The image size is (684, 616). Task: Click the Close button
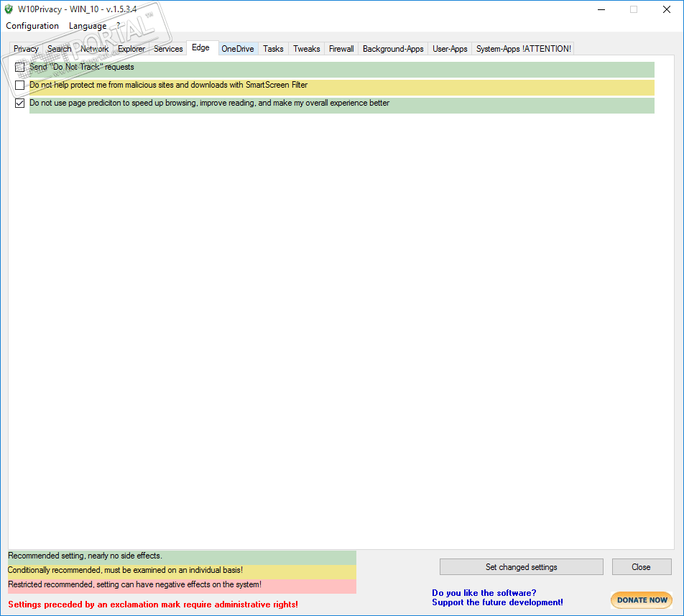641,566
